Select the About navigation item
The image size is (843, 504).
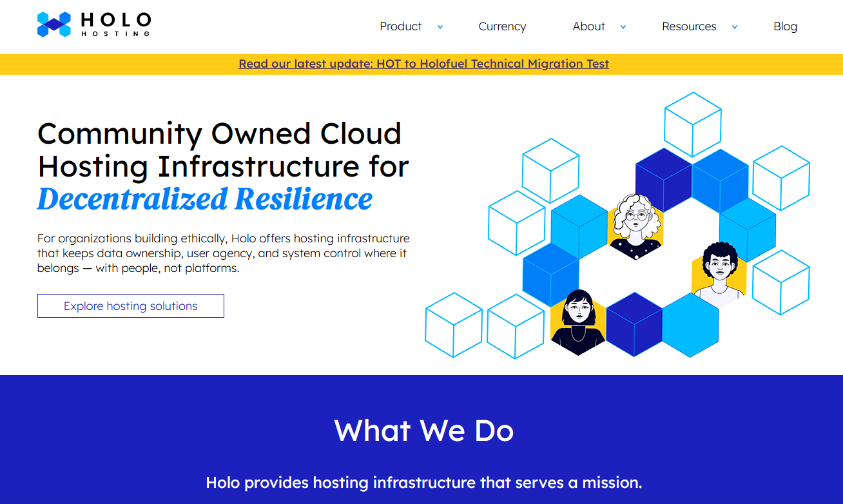click(588, 26)
